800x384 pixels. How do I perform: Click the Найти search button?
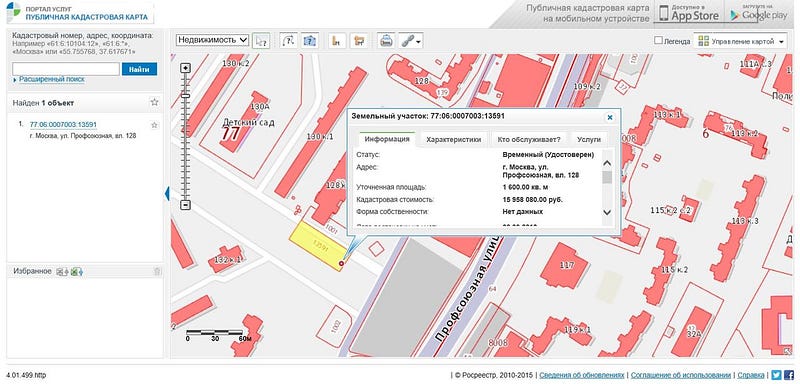point(139,69)
